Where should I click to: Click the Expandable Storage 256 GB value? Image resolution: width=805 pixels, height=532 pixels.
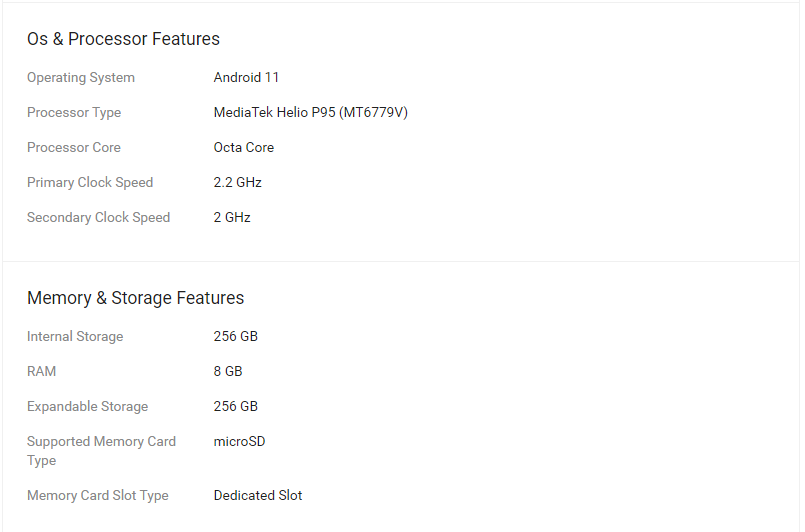coord(236,406)
